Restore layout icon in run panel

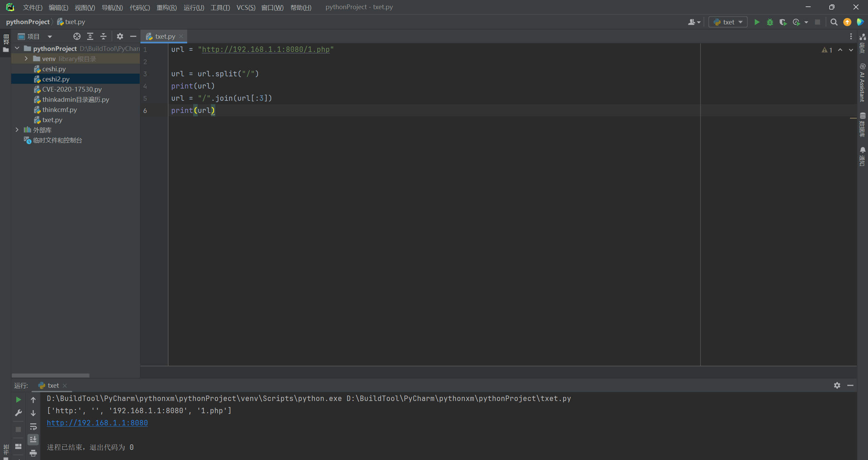[x=19, y=446]
